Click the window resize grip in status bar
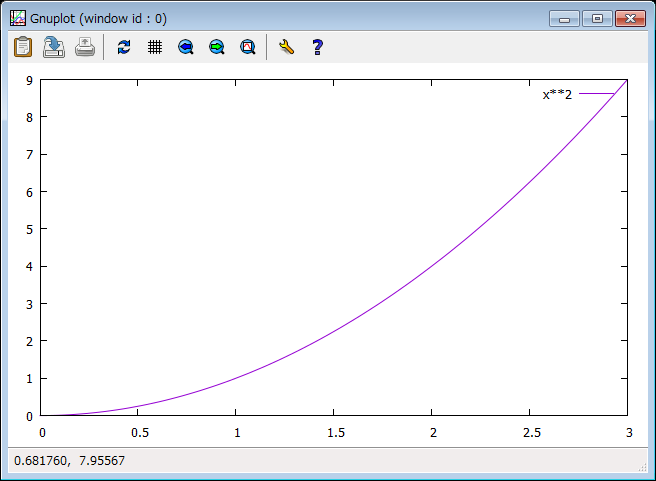The image size is (656, 481). (x=642, y=468)
